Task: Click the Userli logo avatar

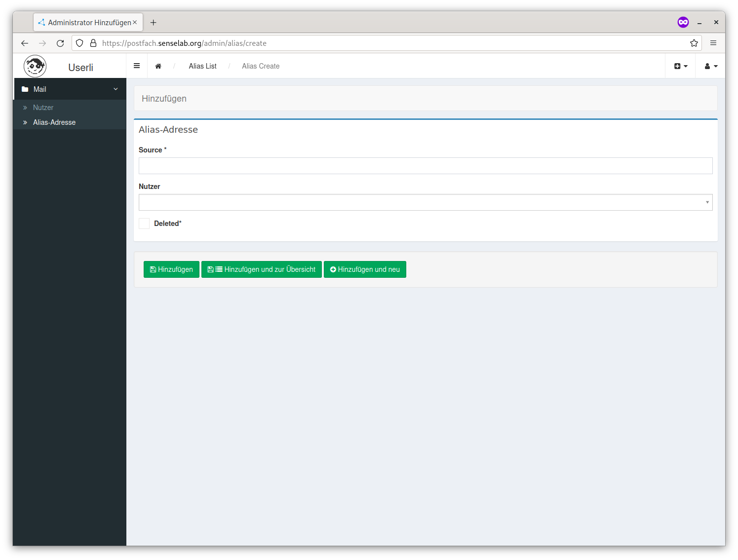Action: click(x=35, y=66)
